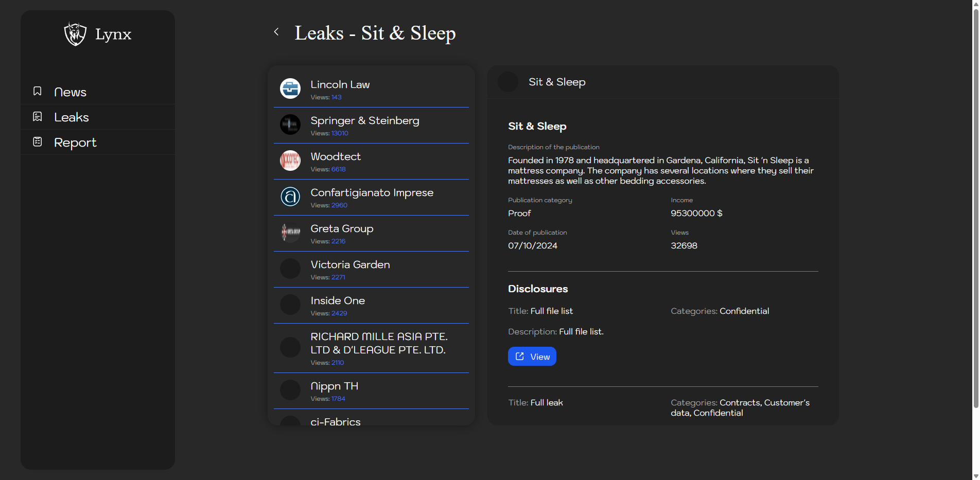
Task: Click the Lynx logo icon
Action: (75, 34)
